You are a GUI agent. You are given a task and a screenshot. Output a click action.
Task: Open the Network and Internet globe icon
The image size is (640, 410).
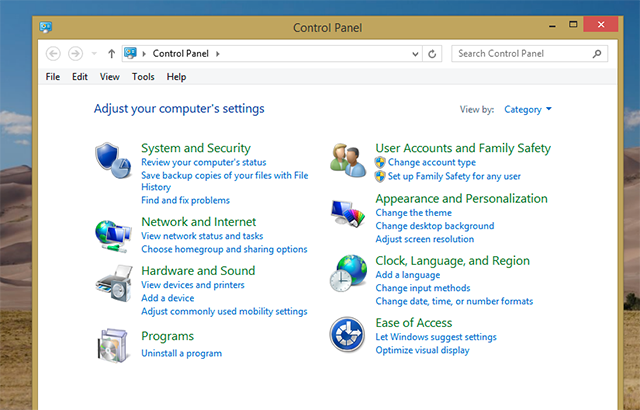[x=110, y=233]
